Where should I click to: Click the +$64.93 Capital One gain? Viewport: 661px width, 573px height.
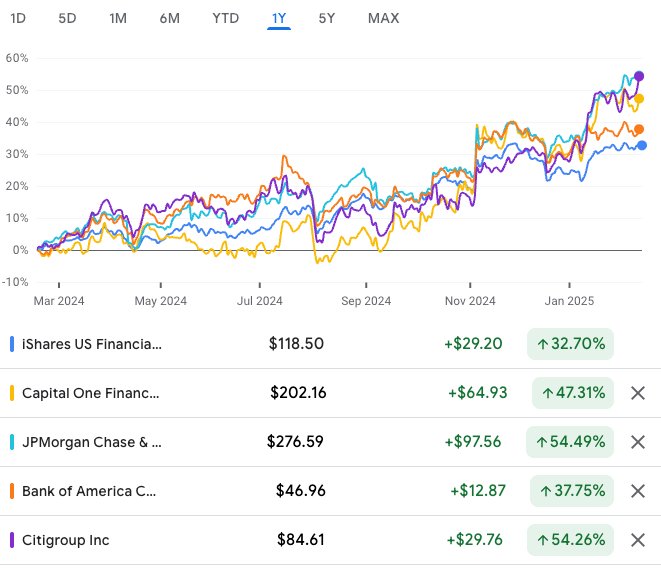477,393
